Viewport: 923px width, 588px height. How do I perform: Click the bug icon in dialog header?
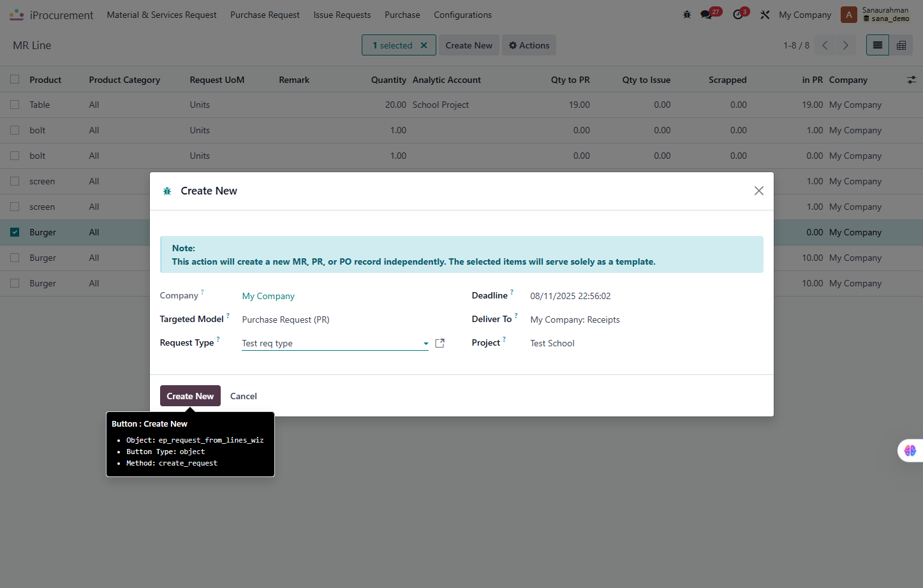tap(167, 191)
